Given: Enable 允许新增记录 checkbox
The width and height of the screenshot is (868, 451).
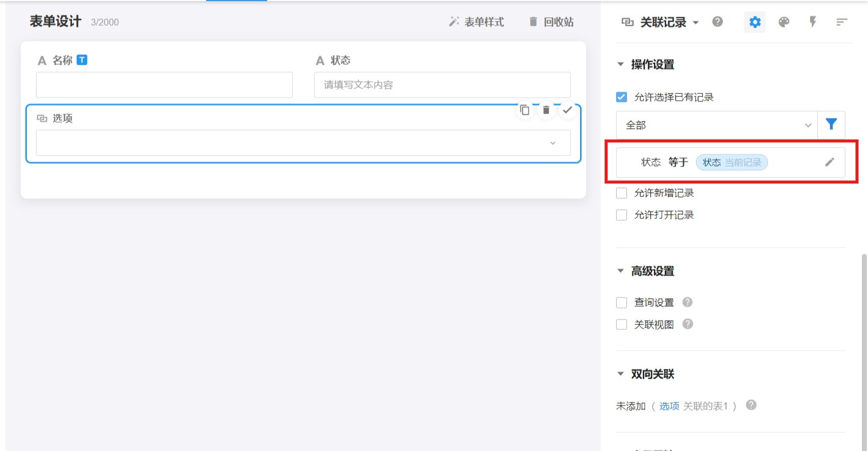Looking at the screenshot, I should [622, 193].
